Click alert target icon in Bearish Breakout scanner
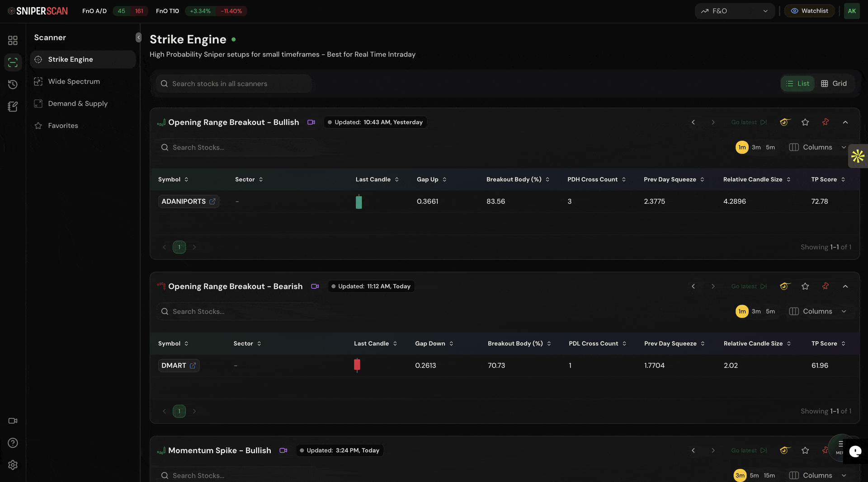 tap(785, 286)
